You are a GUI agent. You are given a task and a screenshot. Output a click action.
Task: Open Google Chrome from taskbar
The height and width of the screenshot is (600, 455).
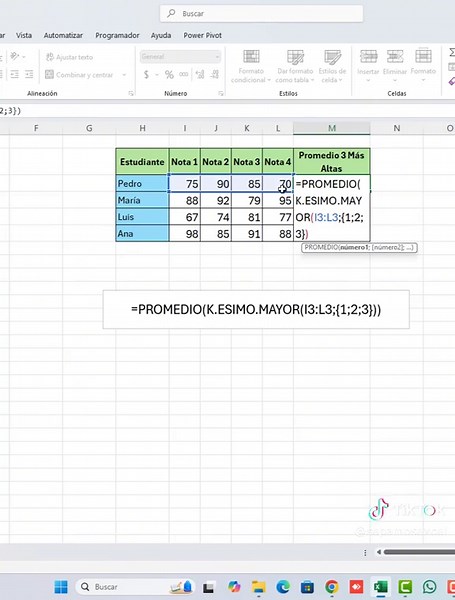(332, 587)
